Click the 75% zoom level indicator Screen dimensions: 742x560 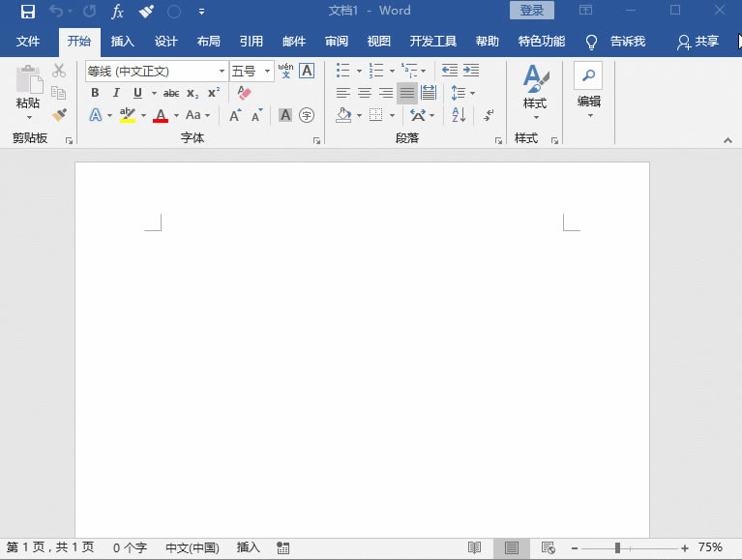[710, 547]
